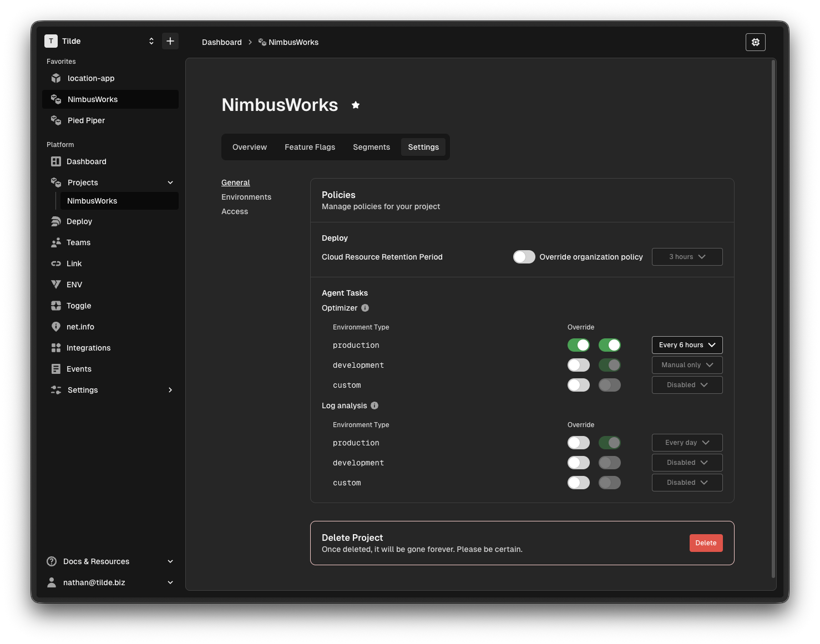The height and width of the screenshot is (644, 820).
Task: Click NimbusWorks icon in Favorites
Action: tap(56, 99)
